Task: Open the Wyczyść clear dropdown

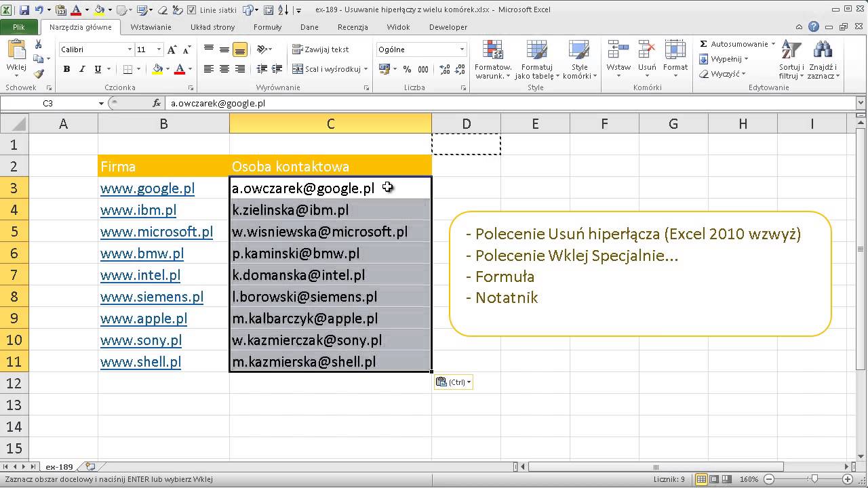Action: tap(724, 74)
